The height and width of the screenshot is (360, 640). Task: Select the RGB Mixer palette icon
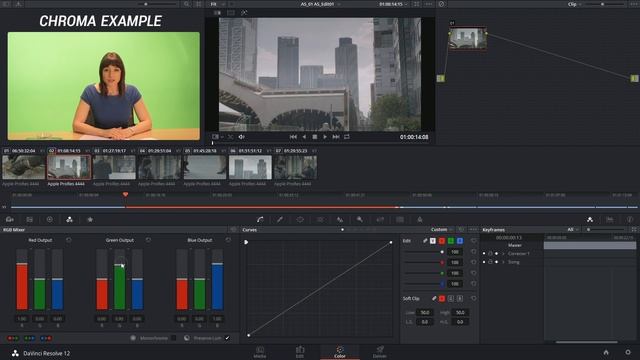pyautogui.click(x=69, y=220)
